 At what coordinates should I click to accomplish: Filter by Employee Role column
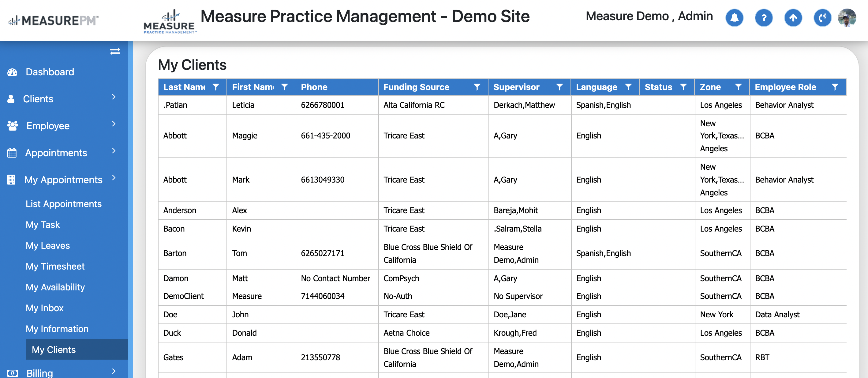(835, 87)
